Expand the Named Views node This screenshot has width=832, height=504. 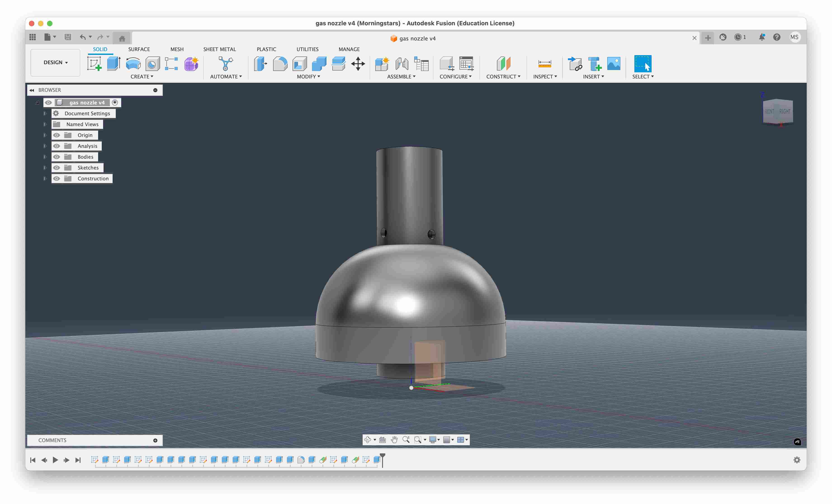45,124
